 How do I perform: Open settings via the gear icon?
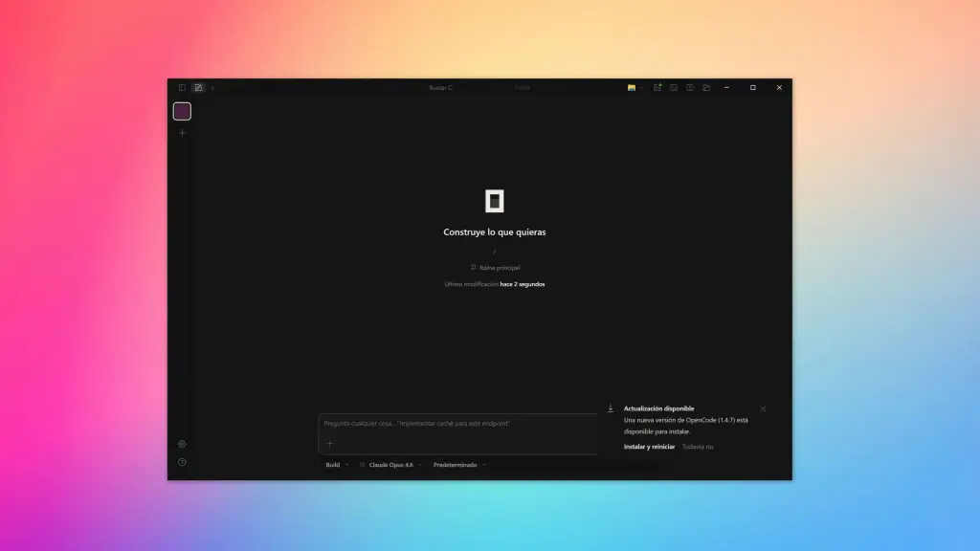182,444
